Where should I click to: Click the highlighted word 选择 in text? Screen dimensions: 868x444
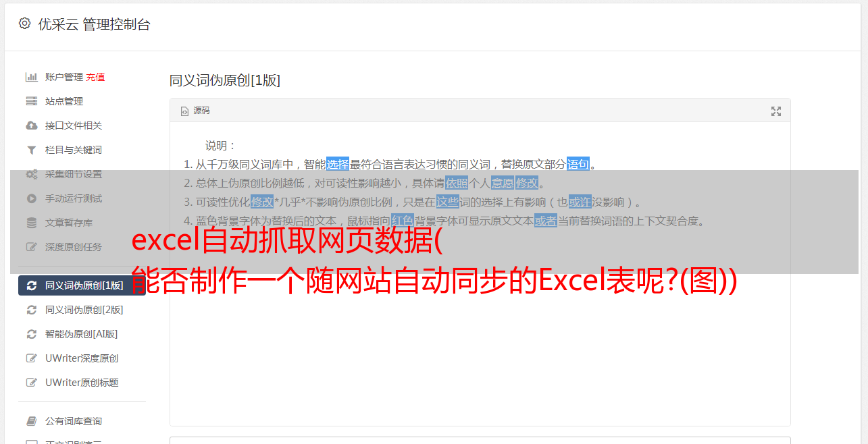338,164
